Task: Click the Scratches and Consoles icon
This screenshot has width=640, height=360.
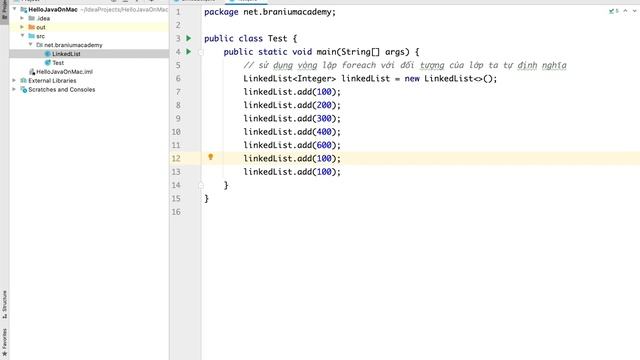Action: [24, 89]
